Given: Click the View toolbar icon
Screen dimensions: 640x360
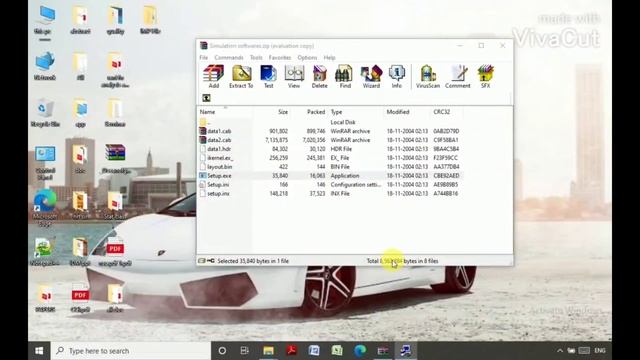Looking at the screenshot, I should point(294,76).
